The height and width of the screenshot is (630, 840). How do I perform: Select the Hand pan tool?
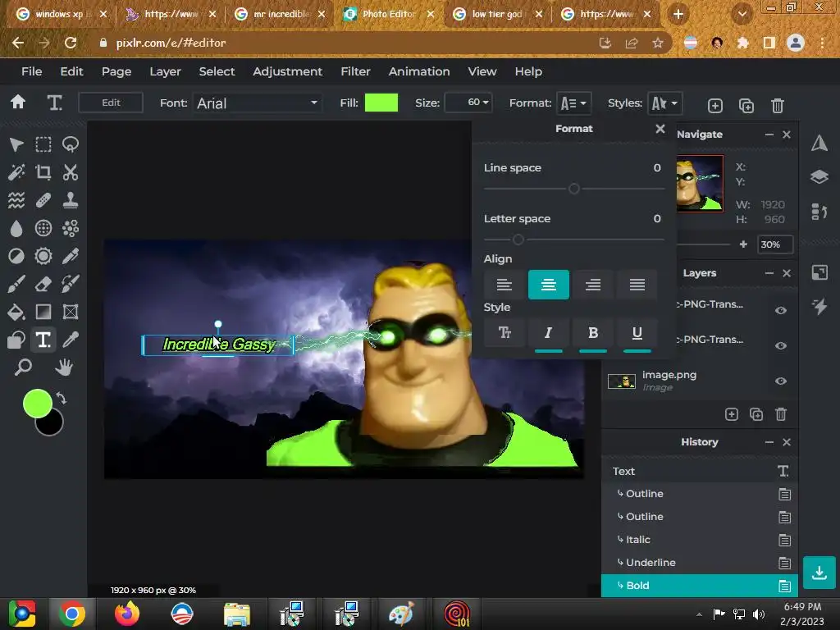click(64, 367)
